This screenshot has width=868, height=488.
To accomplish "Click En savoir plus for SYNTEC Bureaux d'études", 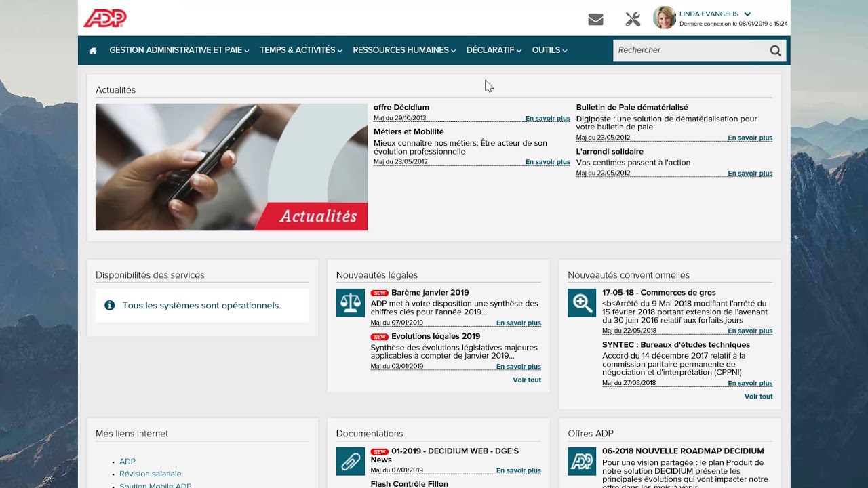I will 750,383.
